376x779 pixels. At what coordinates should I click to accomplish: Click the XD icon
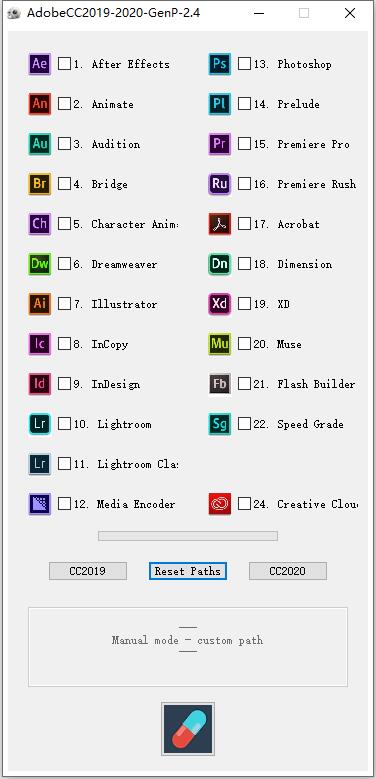[x=220, y=304]
